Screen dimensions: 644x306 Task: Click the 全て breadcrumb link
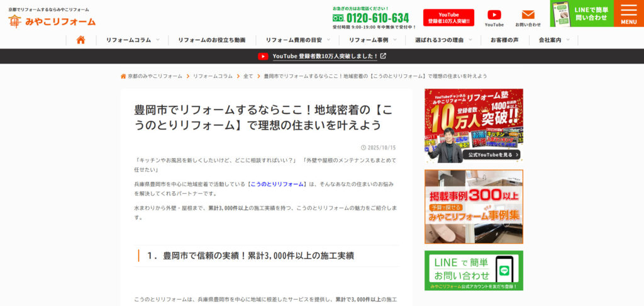point(248,76)
